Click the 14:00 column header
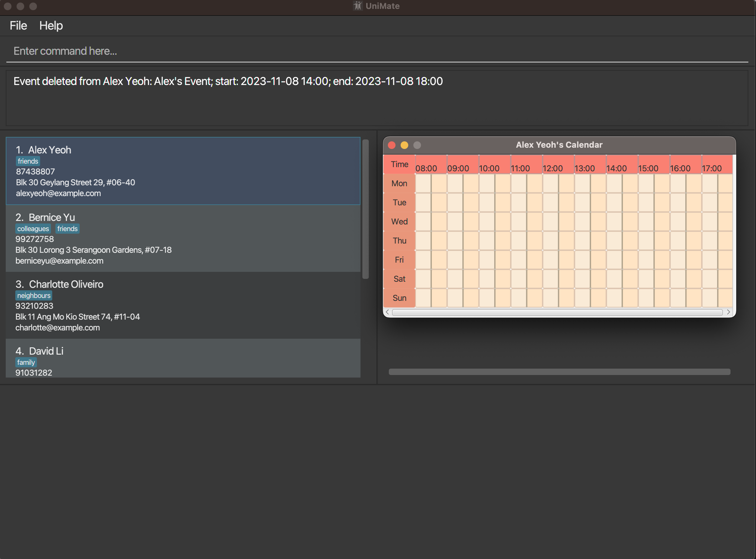Image resolution: width=756 pixels, height=559 pixels. [x=622, y=165]
